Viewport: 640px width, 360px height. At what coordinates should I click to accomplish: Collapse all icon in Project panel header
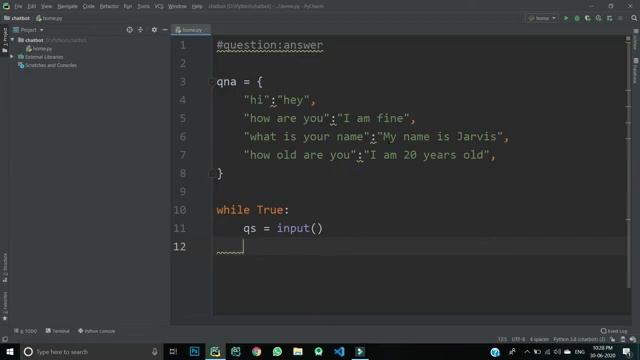click(x=140, y=30)
